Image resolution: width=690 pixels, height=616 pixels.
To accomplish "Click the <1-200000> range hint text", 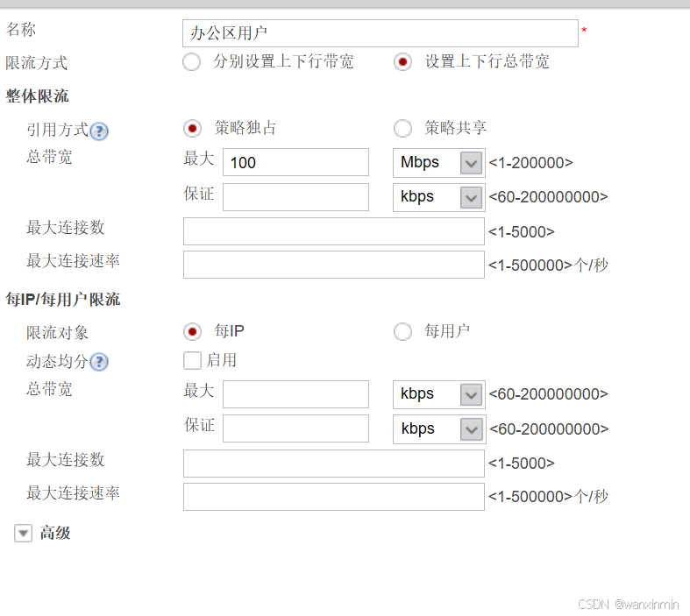I will [x=530, y=163].
